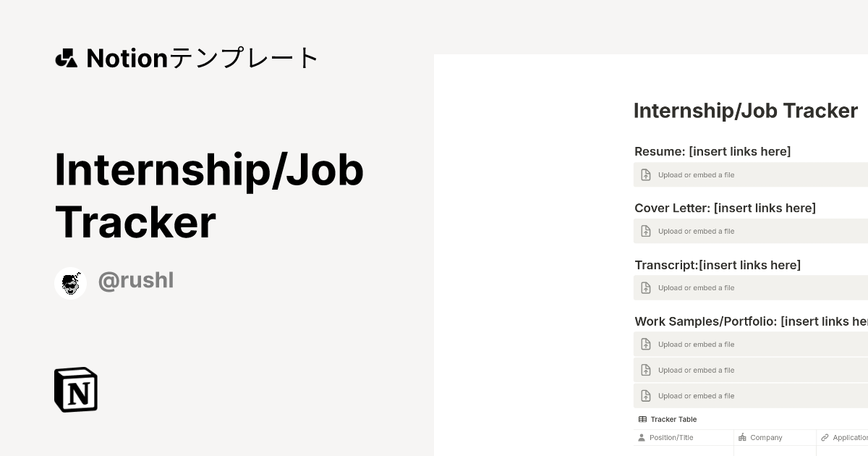Click Upload or embed a file for Transcript
The height and width of the screenshot is (456, 868).
coord(696,287)
